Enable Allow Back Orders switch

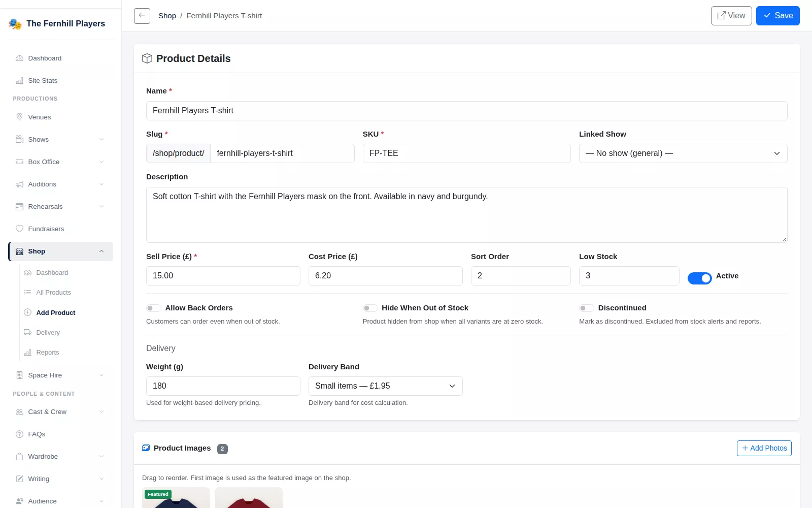154,308
